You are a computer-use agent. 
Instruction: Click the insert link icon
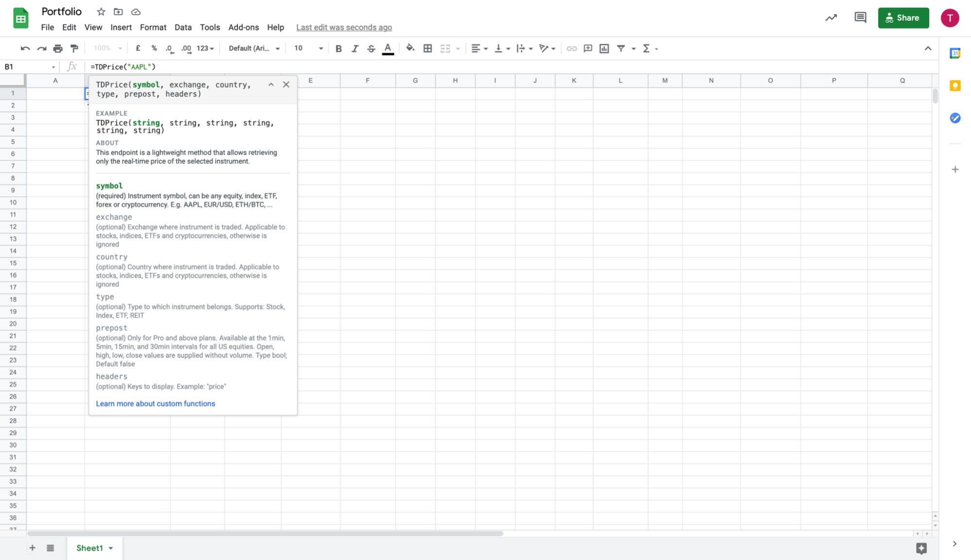click(x=571, y=49)
